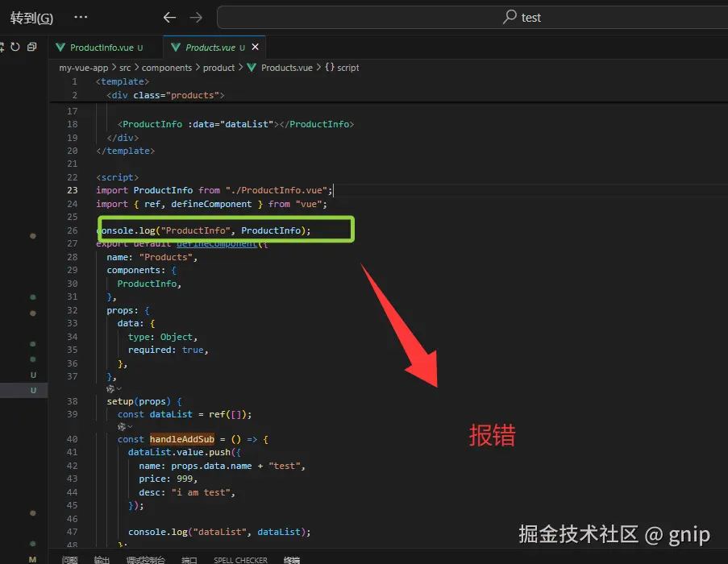Click the M status marker in explorer
The width and height of the screenshot is (728, 564).
pos(32,559)
